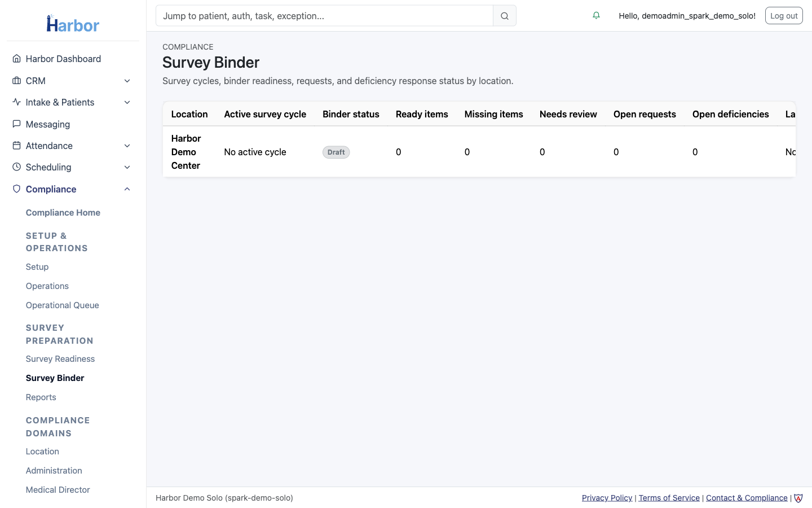Click the Intake & Patients pulse icon
Viewport: 812px width, 508px height.
16,102
